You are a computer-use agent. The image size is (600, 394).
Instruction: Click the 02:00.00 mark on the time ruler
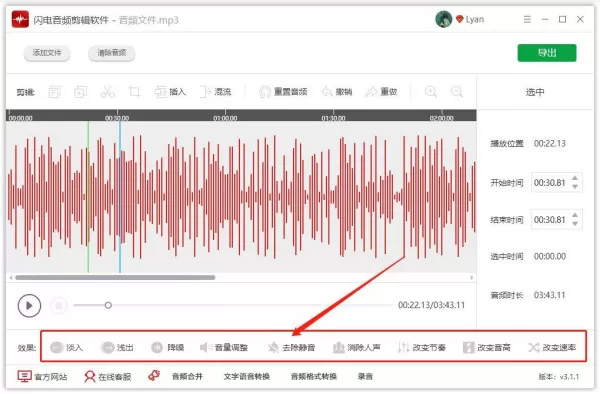tap(442, 118)
